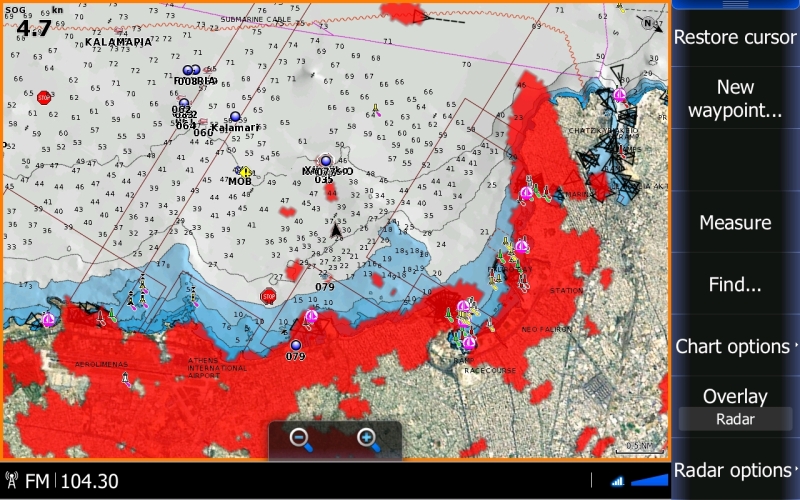Tap the red STOP sign near Kalamaria
This screenshot has width=800, height=500.
[x=44, y=98]
